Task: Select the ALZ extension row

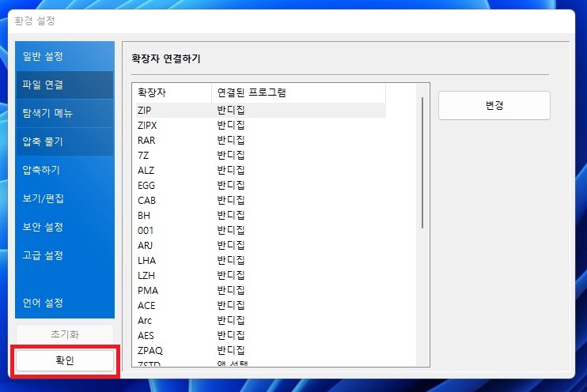Action: pyautogui.click(x=261, y=170)
